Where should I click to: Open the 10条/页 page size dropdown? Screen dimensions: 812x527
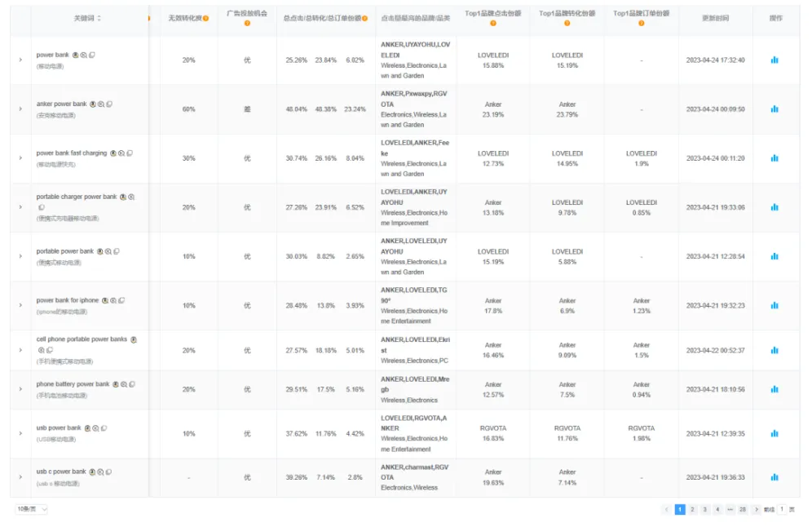coord(31,509)
